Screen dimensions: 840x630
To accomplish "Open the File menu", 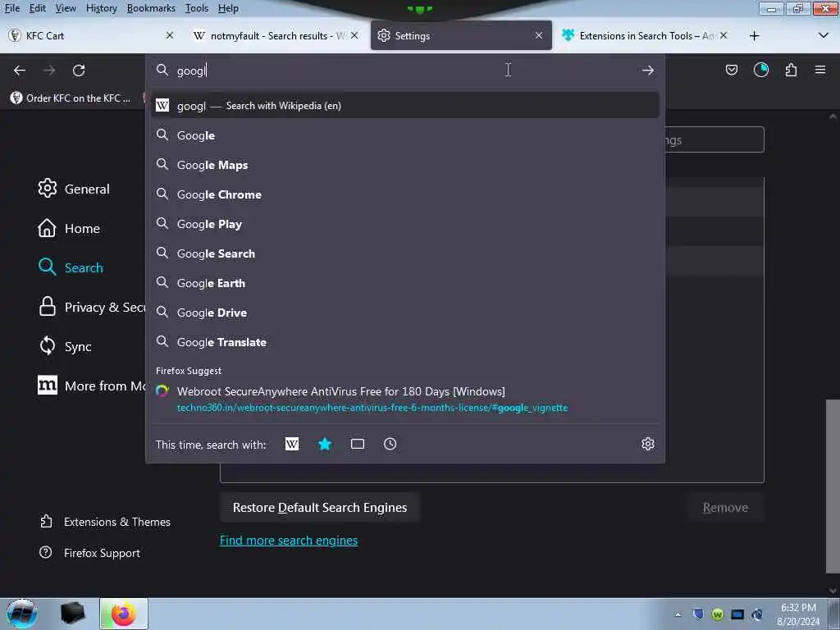I will click(x=11, y=8).
